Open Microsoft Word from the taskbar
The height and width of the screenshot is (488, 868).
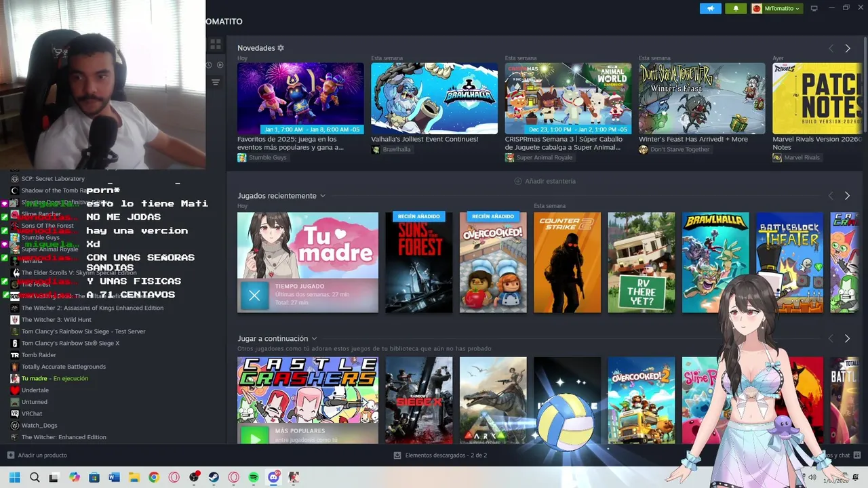coord(114,477)
